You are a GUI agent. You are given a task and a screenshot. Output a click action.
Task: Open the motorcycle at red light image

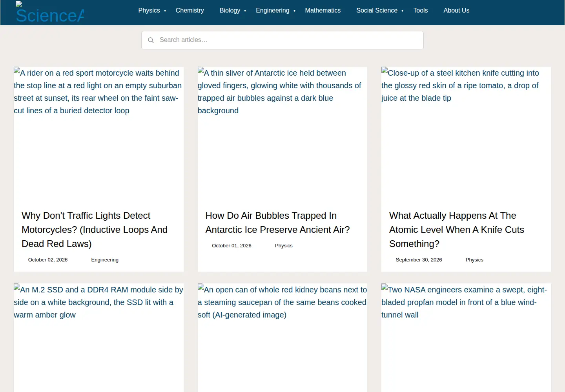pyautogui.click(x=98, y=134)
